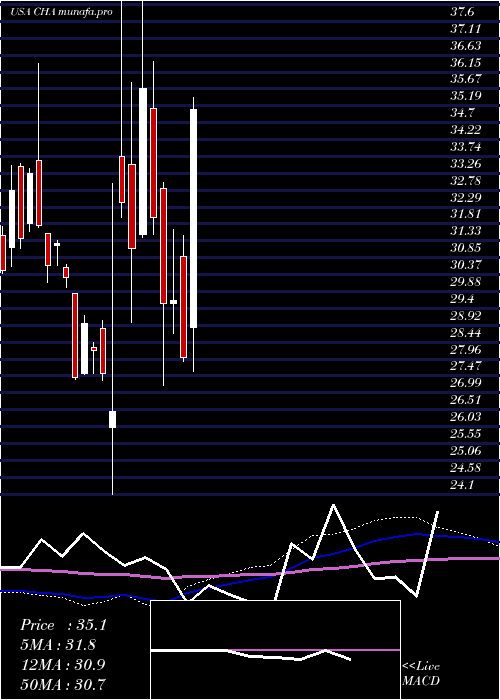
Task: Click the 'Price : 35.1' readout
Action: coord(63,625)
